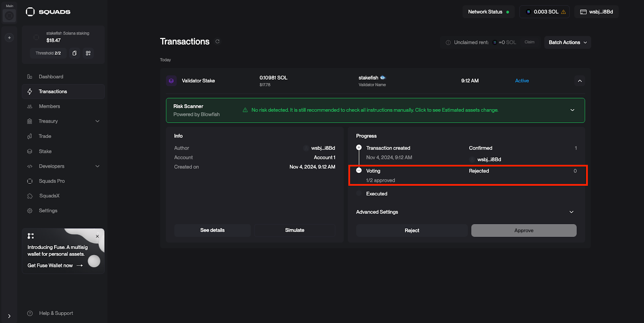Reject the transaction
The height and width of the screenshot is (323, 644).
point(412,230)
